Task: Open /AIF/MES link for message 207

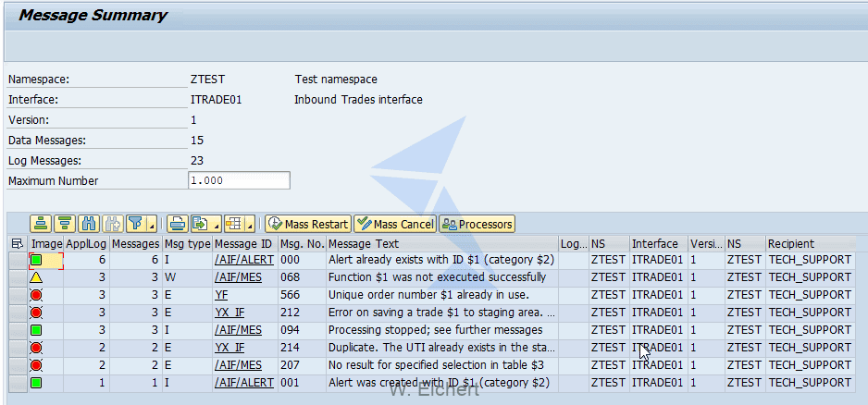Action: tap(238, 366)
